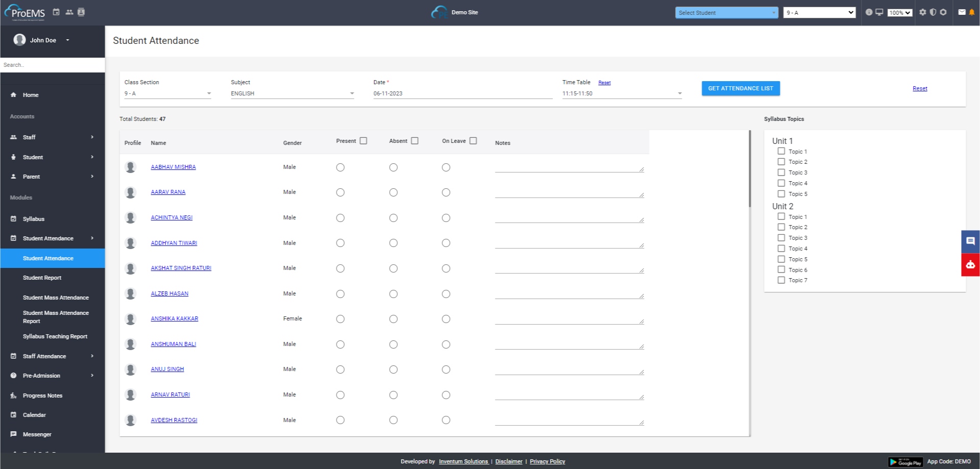This screenshot has width=980, height=469.
Task: Click the orange notification bell icon
Action: (972, 12)
